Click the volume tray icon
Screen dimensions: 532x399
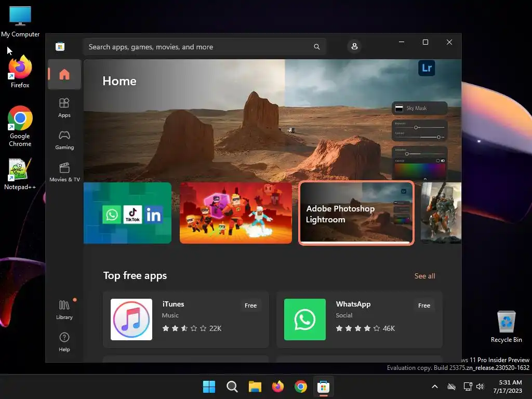(x=480, y=387)
